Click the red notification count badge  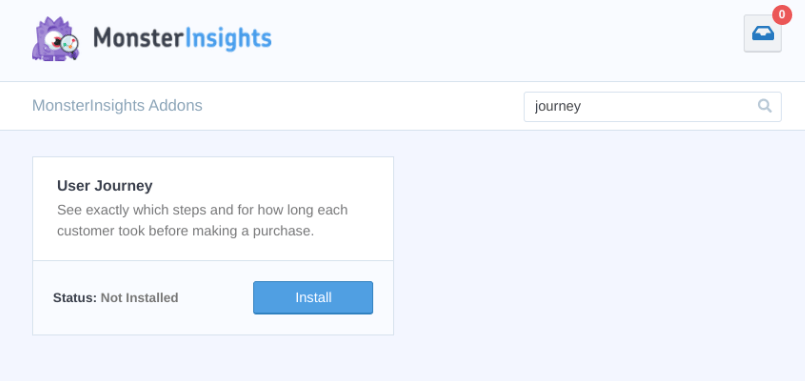coord(782,15)
